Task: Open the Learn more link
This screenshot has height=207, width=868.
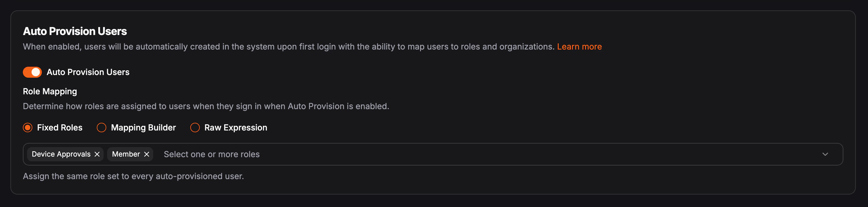Action: (579, 47)
